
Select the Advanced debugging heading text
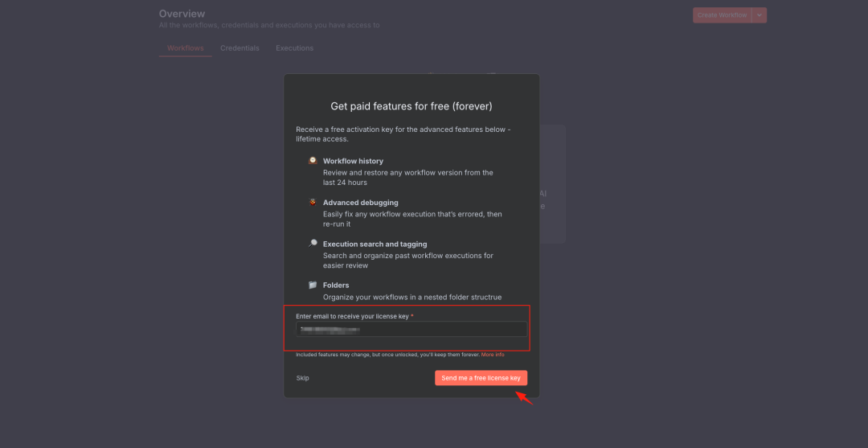click(x=361, y=203)
